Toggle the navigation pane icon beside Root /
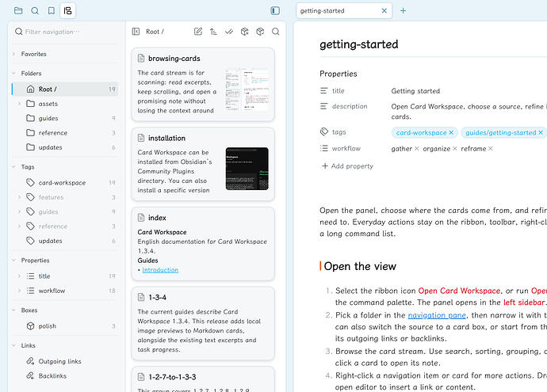The height and width of the screenshot is (392, 547). [136, 32]
